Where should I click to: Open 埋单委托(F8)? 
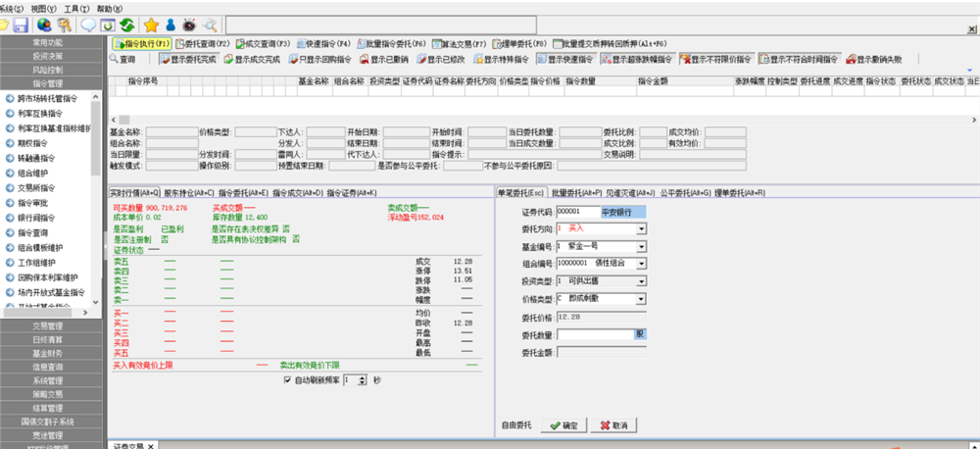(519, 44)
